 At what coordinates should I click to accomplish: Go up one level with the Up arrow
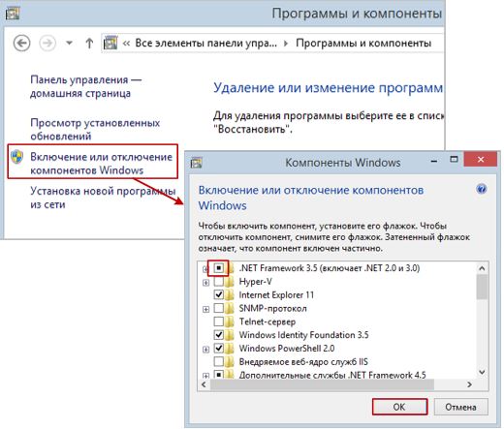(89, 43)
